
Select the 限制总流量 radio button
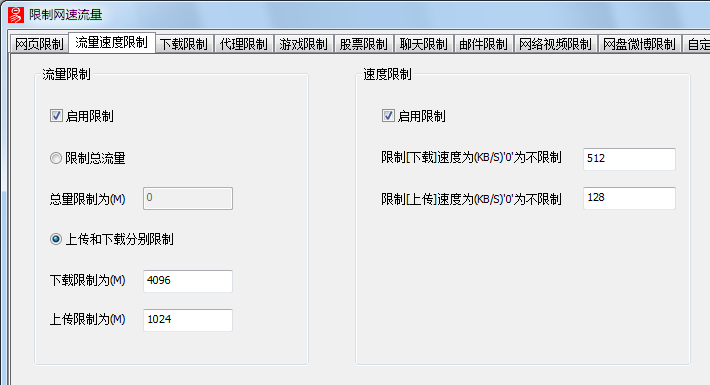tap(56, 158)
